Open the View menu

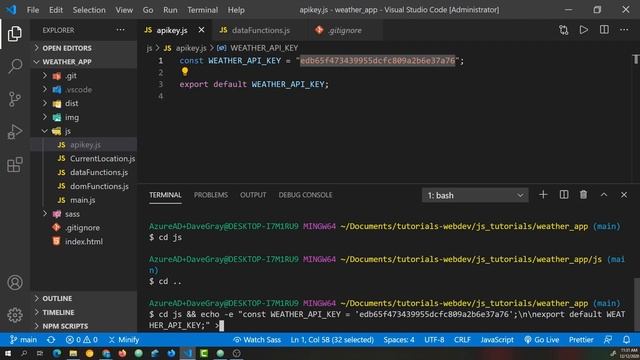(x=124, y=10)
